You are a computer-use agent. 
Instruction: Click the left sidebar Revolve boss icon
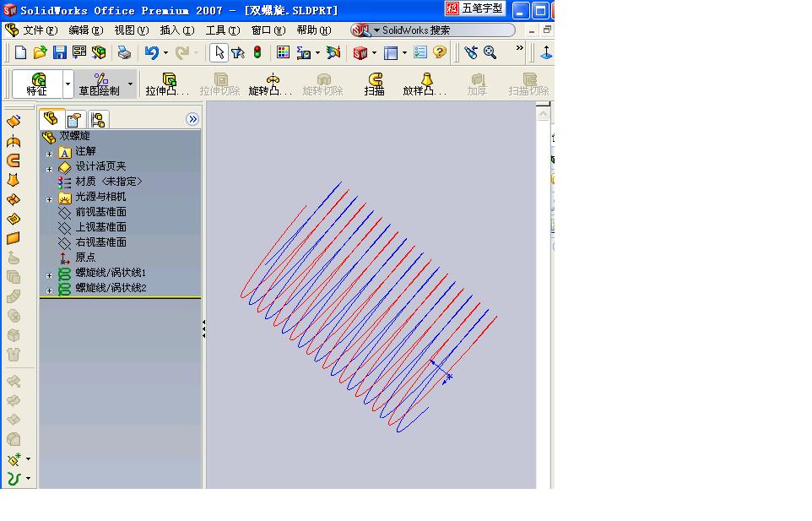[14, 141]
